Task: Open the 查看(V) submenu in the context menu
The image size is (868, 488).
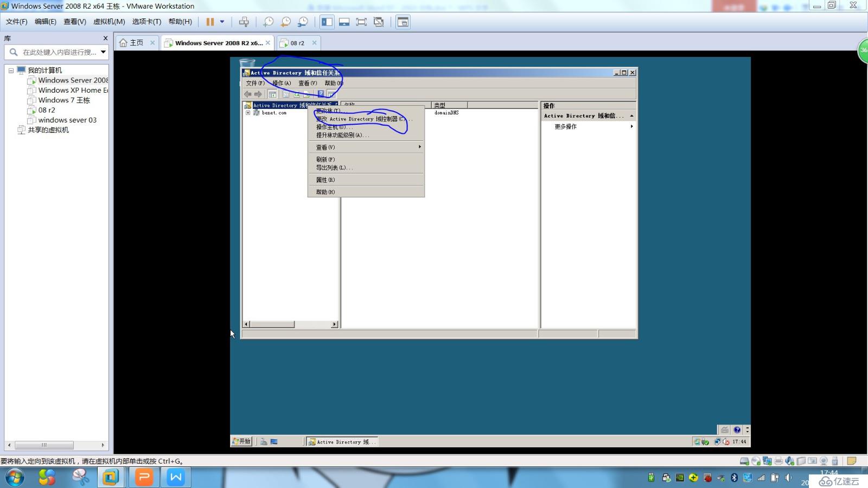Action: coord(366,147)
